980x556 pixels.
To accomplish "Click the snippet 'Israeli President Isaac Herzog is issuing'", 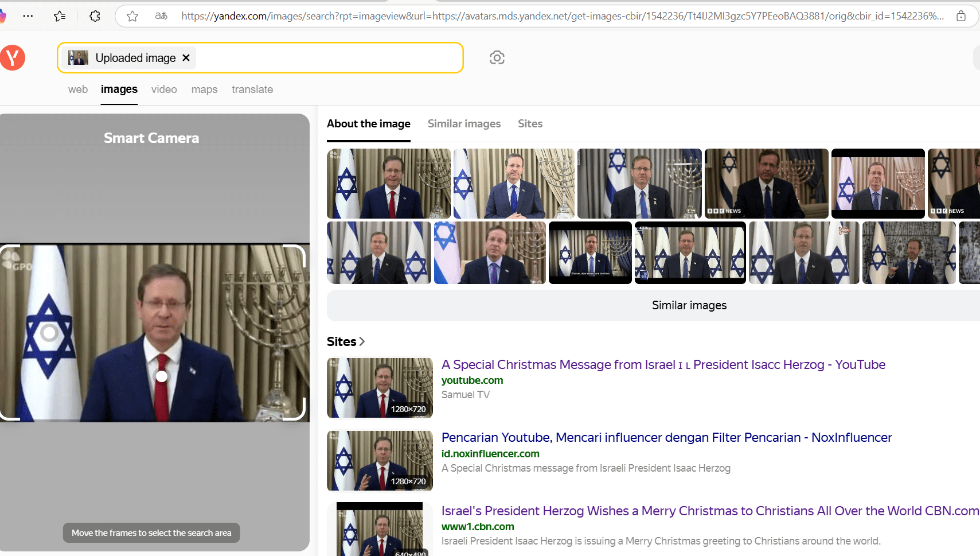I will [x=661, y=541].
